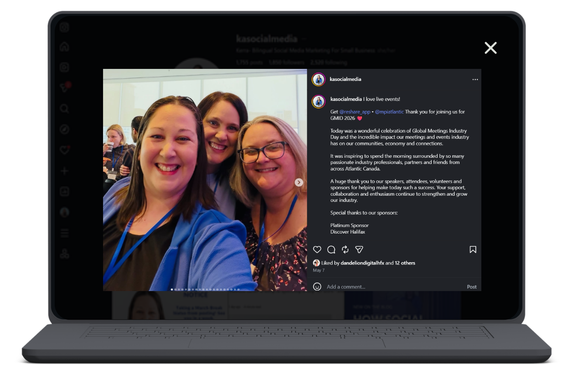The image size is (588, 365).
Task: Click the 'Discover Halifax' caption line
Action: (348, 232)
